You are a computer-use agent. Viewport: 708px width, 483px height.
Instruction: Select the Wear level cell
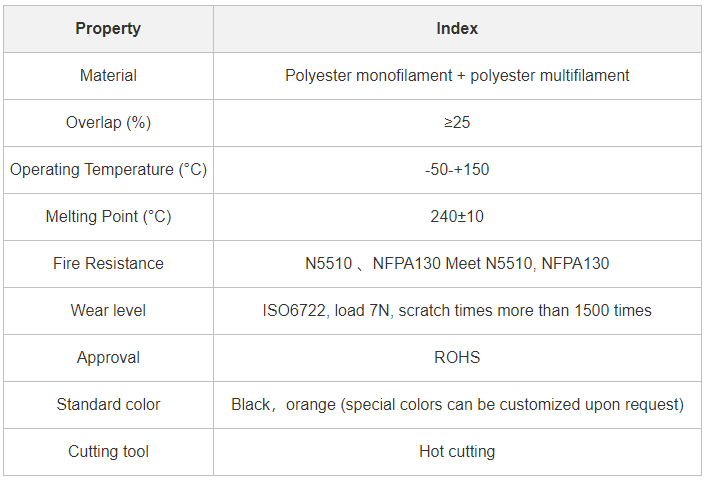(108, 311)
